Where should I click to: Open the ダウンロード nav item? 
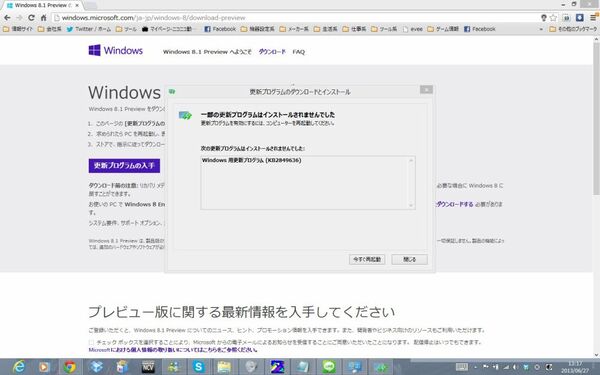272,52
